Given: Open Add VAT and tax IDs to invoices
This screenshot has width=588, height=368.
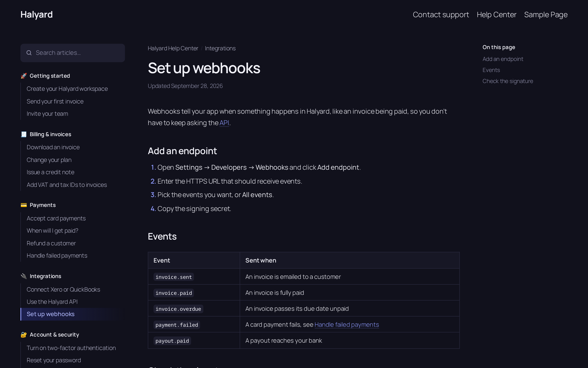Looking at the screenshot, I should 67,185.
